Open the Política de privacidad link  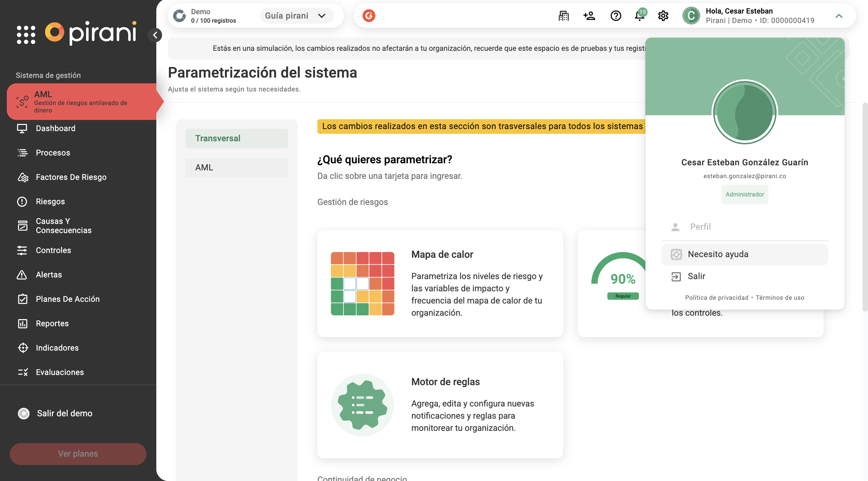tap(716, 298)
